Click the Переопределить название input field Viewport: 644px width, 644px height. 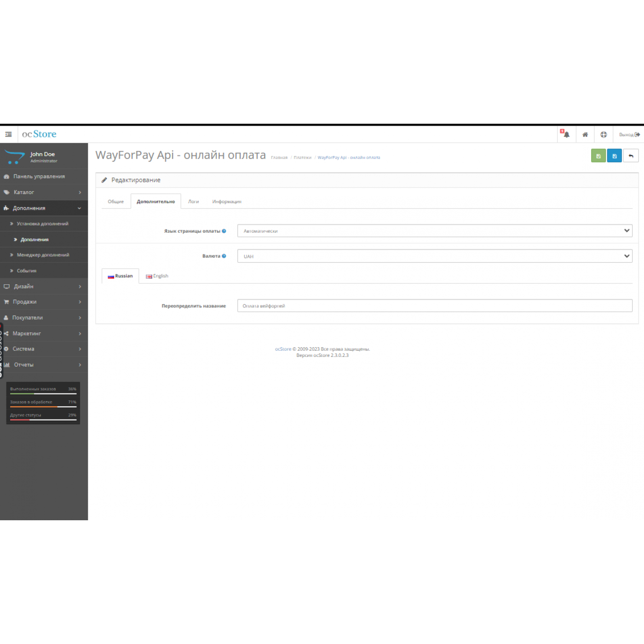(x=434, y=306)
